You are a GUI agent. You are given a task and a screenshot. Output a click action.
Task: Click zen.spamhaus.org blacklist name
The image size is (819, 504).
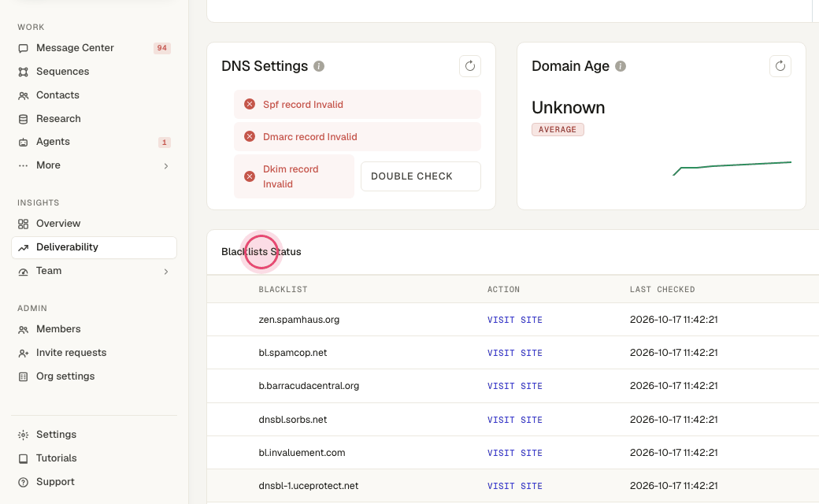tap(299, 320)
